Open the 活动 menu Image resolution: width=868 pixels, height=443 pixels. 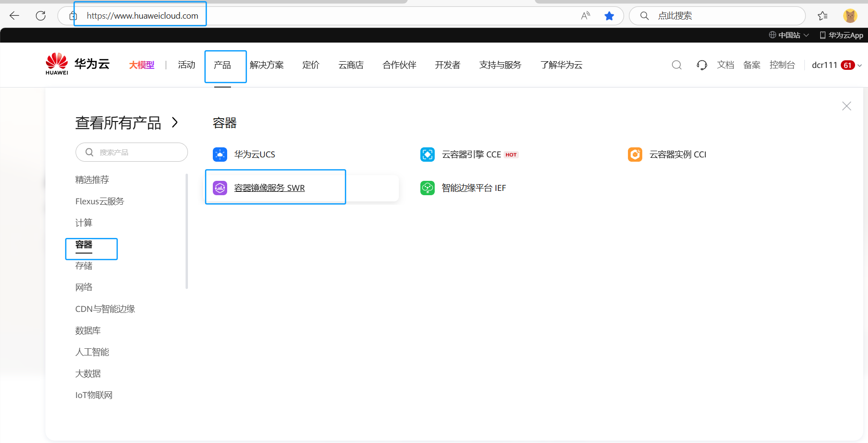pos(187,65)
